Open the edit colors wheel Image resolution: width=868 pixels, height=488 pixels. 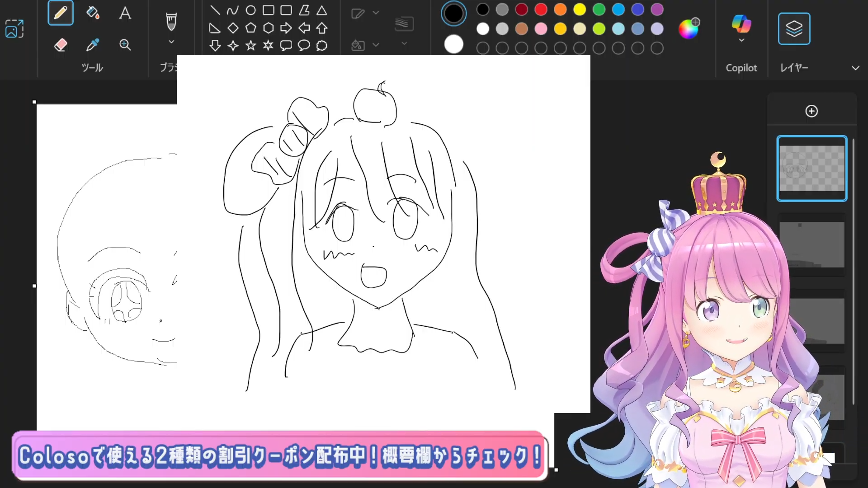(x=689, y=29)
